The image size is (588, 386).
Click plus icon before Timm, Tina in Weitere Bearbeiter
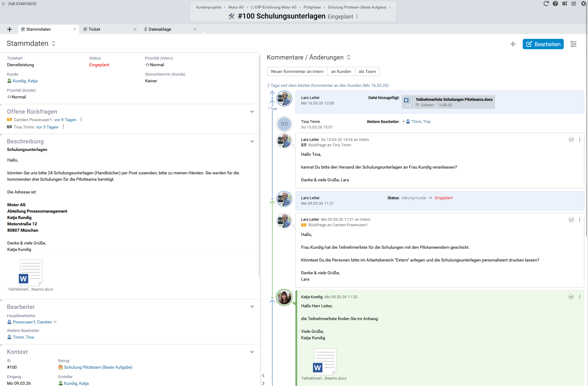(403, 121)
